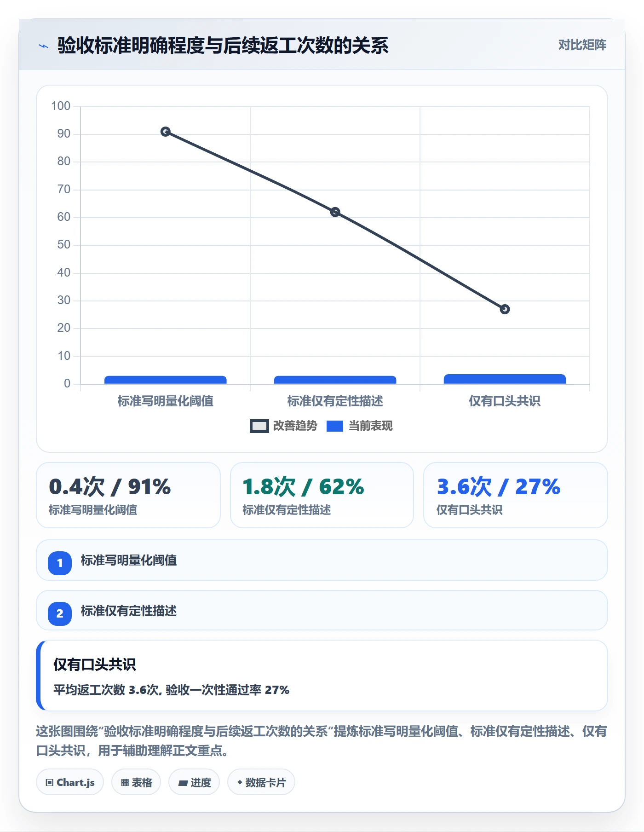Viewport: 644px width, 832px height.
Task: Click the x-axis label 标准仅有定性描述
Action: click(335, 401)
